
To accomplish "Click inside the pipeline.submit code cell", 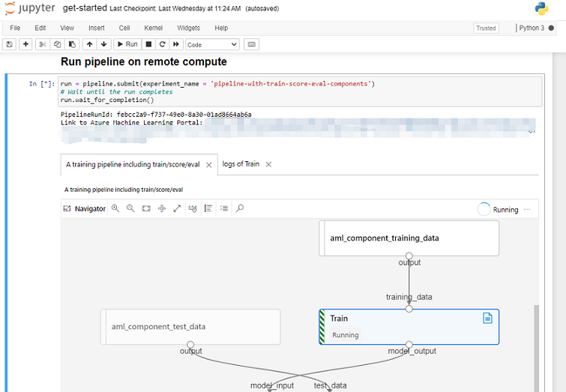I will (x=300, y=91).
